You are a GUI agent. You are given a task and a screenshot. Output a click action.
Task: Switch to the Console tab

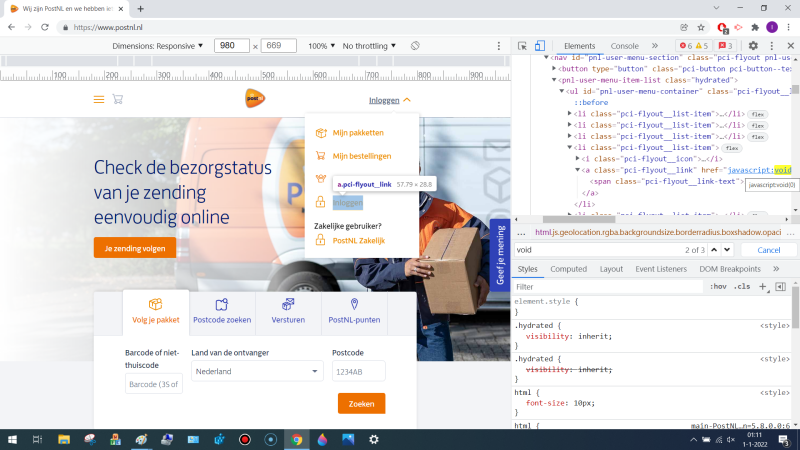624,46
